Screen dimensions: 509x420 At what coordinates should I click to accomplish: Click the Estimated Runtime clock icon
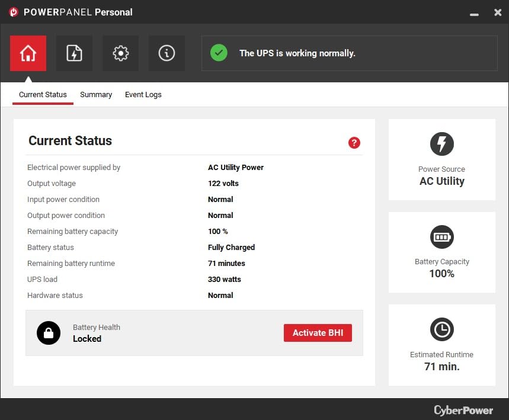[441, 329]
